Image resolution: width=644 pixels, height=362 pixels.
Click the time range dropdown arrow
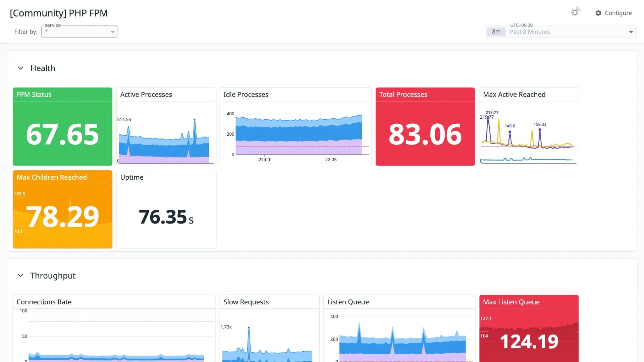(631, 32)
